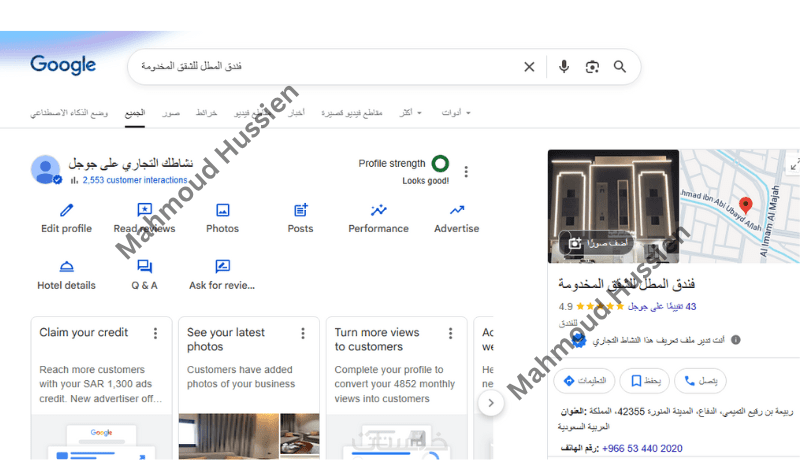Viewport: 800px width, 460px height.
Task: Click the Call phone button
Action: tap(700, 381)
